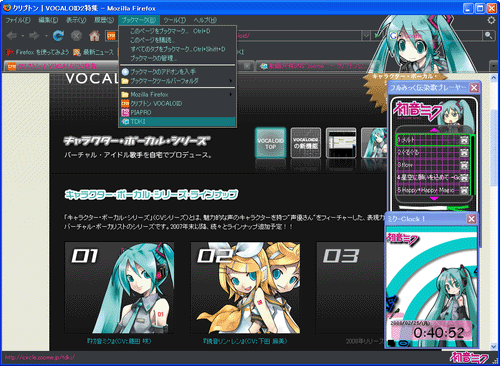The image size is (500, 366).
Task: Go to the Home page icon
Action: 94,35
